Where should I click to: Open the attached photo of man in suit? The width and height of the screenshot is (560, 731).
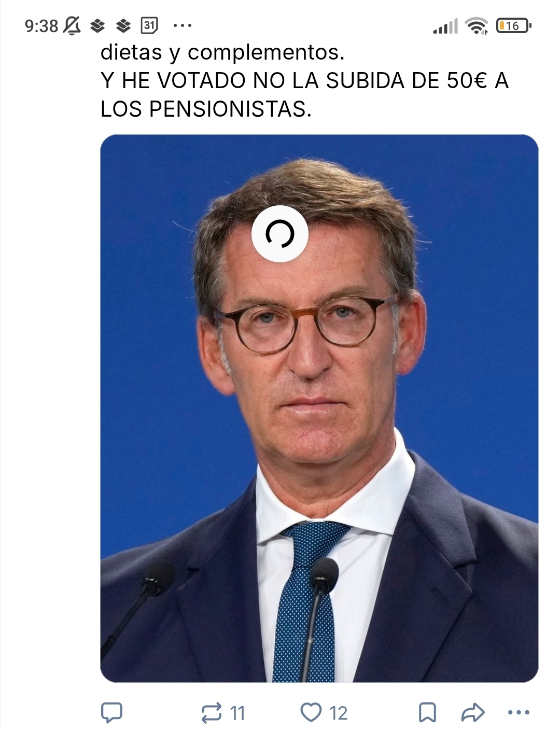[x=319, y=409]
